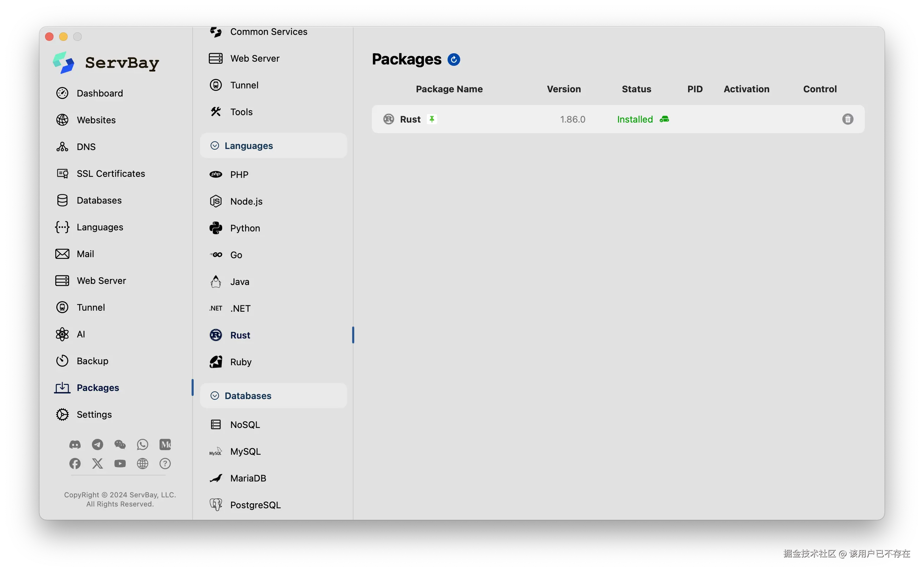
Task: Open the WhatsApp icon in footer
Action: [143, 444]
